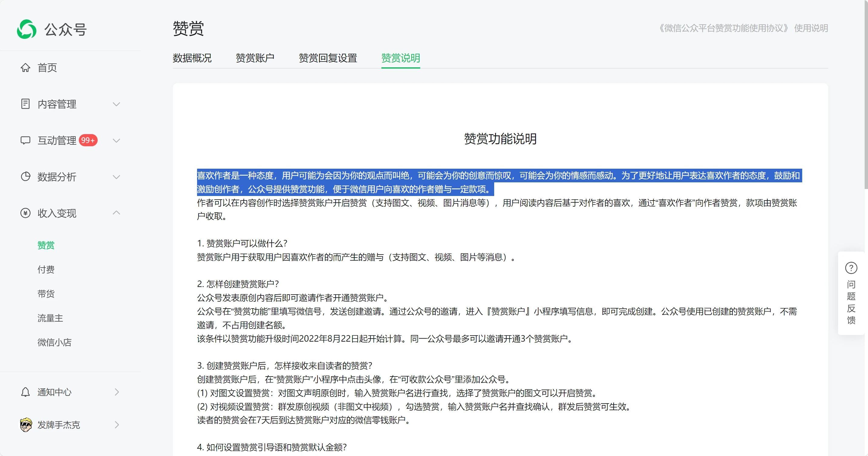Screen dimensions: 868x456
Task: Click the bell icon for 通知中心
Action: click(x=25, y=392)
